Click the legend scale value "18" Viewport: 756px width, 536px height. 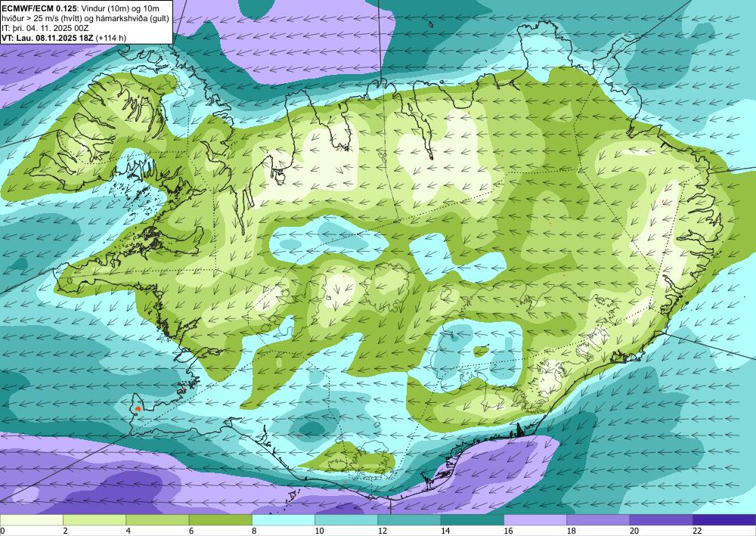572,531
